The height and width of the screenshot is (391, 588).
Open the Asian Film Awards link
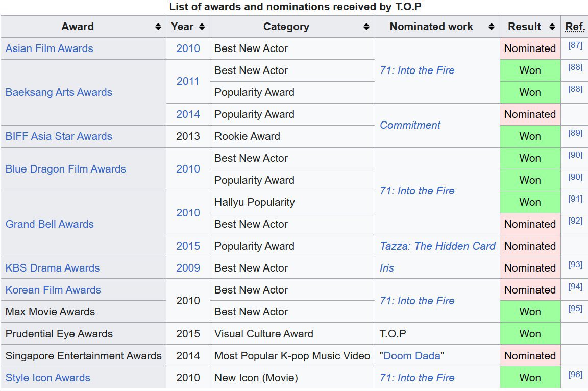49,48
